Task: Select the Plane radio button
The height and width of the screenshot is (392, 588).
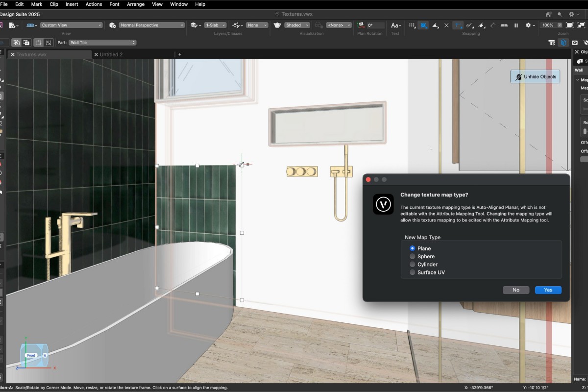Action: click(412, 248)
